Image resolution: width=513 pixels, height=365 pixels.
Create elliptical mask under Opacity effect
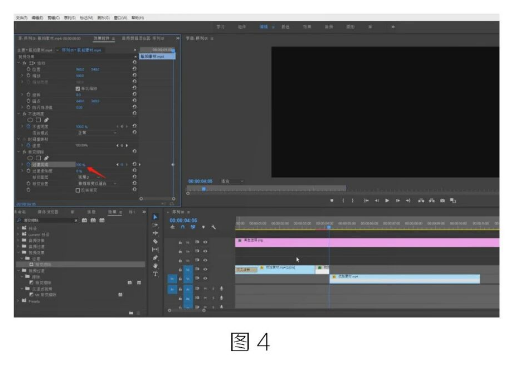pyautogui.click(x=30, y=120)
